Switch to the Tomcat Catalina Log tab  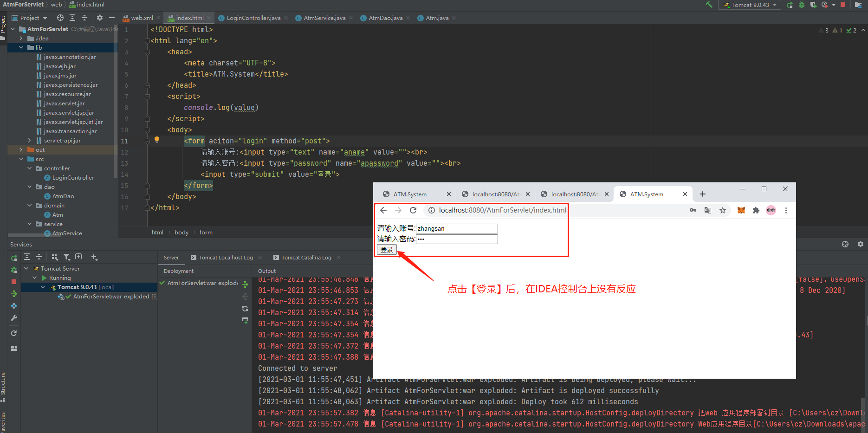[306, 258]
